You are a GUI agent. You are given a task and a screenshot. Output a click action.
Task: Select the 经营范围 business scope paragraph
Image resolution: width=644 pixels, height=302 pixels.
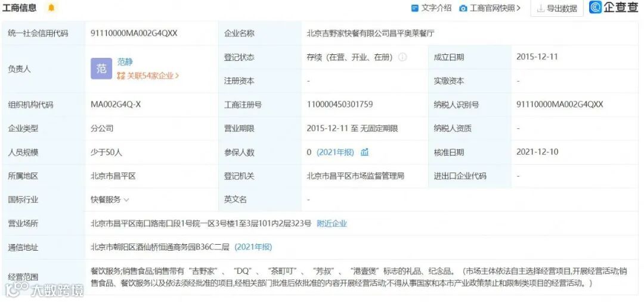pyautogui.click(x=359, y=278)
